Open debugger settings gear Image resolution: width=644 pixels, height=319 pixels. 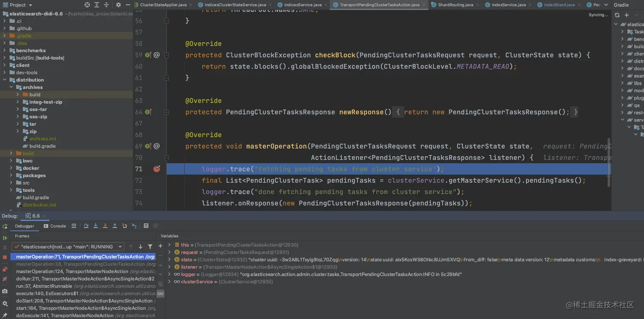5,303
